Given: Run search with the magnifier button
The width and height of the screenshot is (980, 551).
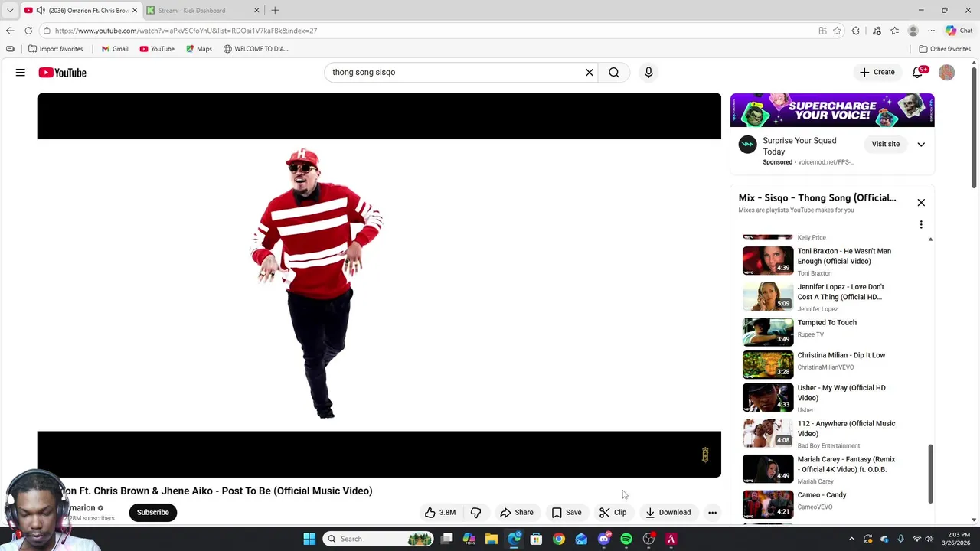Looking at the screenshot, I should click(x=614, y=73).
